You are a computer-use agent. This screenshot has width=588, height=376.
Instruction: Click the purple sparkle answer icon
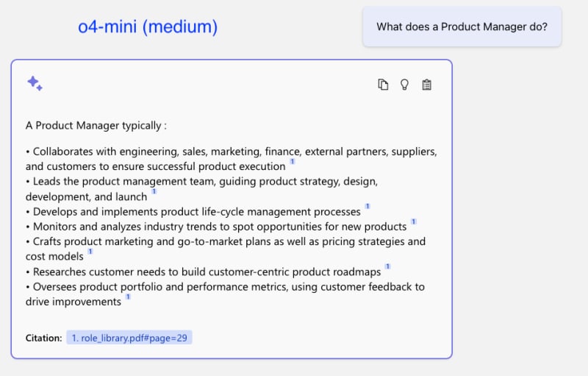point(35,83)
